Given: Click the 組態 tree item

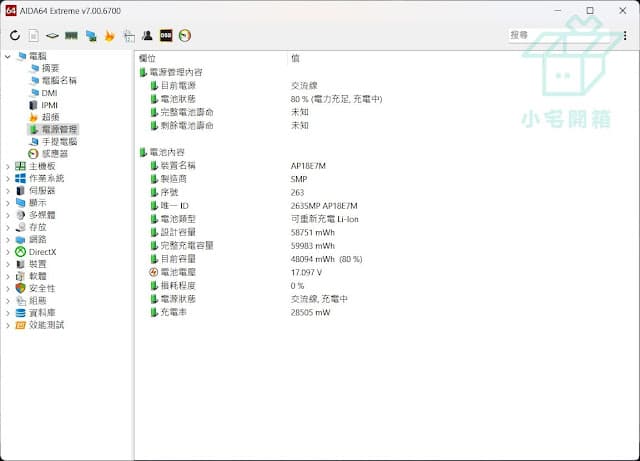Looking at the screenshot, I should click(x=31, y=301).
